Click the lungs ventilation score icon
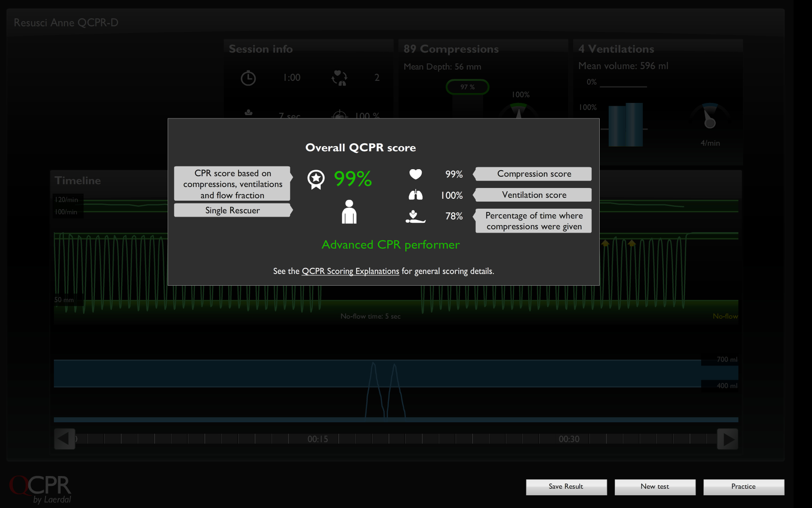812x508 pixels. pyautogui.click(x=416, y=195)
